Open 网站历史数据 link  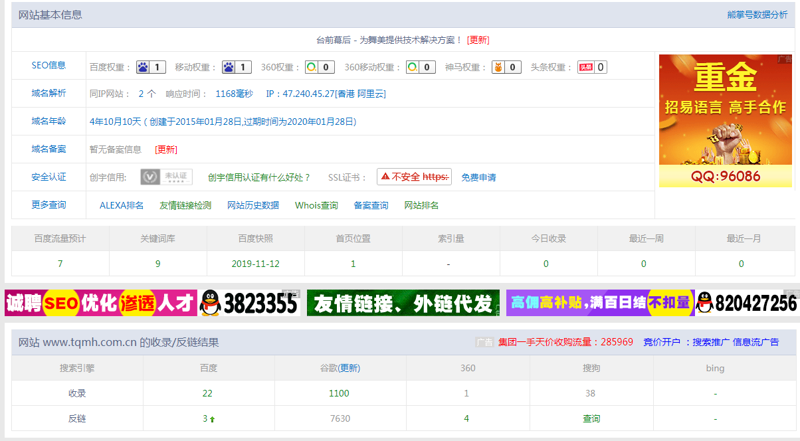(253, 205)
